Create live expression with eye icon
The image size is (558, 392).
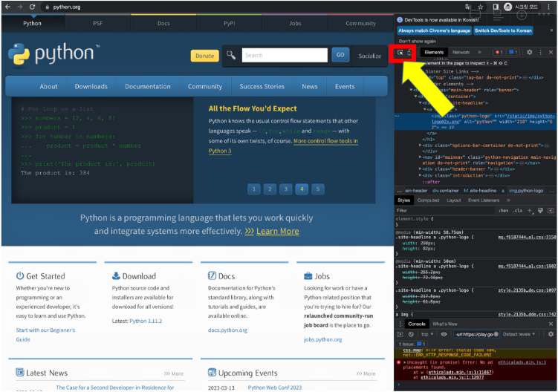(x=444, y=334)
